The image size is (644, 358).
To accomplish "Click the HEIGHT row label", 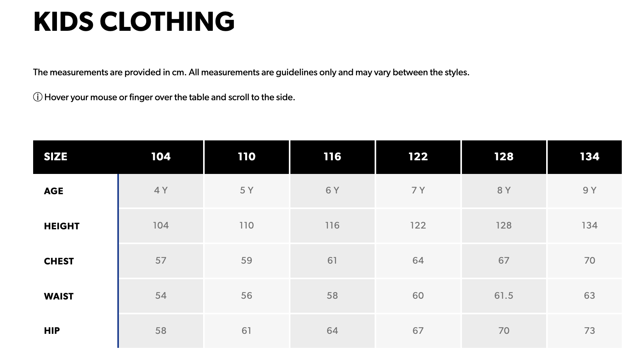I will click(x=62, y=226).
